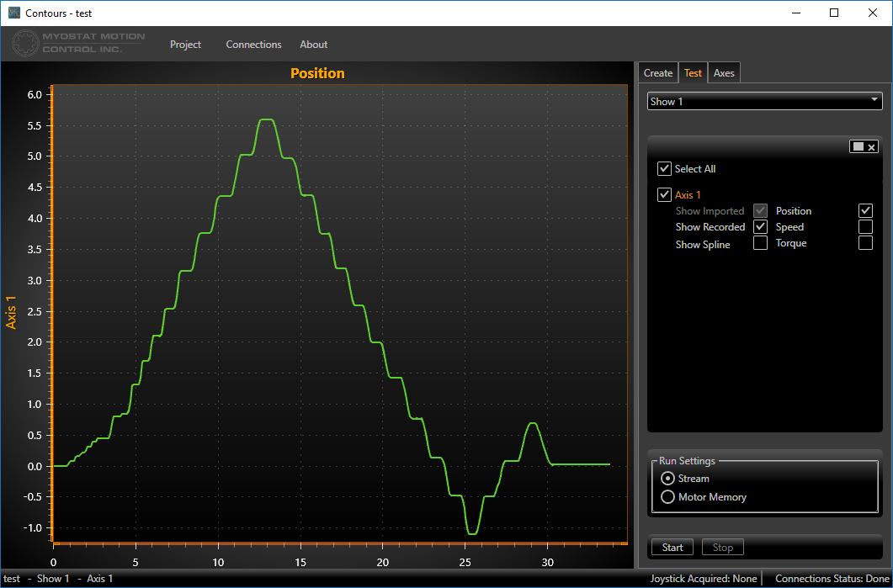Open the Project menu

pos(185,45)
